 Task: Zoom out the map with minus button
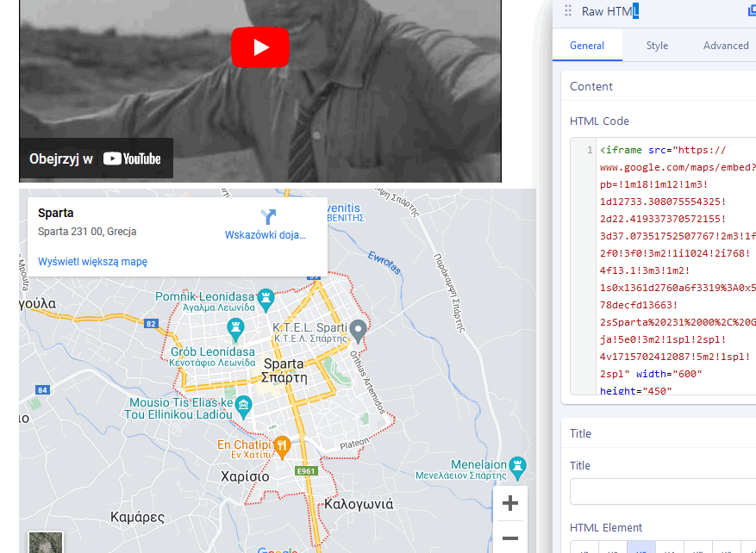click(x=509, y=538)
